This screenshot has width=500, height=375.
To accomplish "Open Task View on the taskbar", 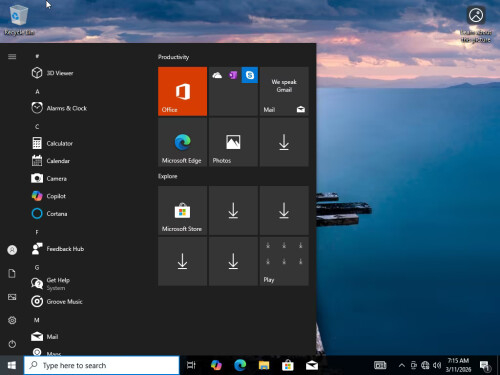I will coord(191,365).
